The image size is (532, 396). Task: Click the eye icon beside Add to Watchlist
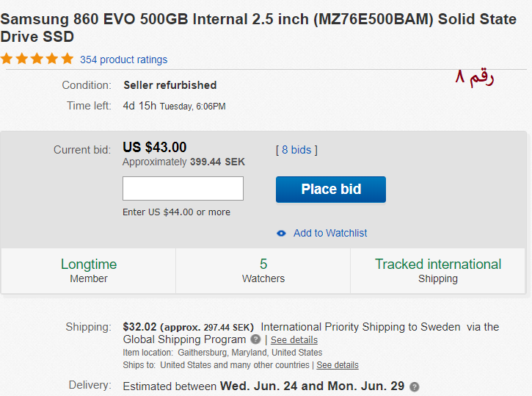[281, 234]
